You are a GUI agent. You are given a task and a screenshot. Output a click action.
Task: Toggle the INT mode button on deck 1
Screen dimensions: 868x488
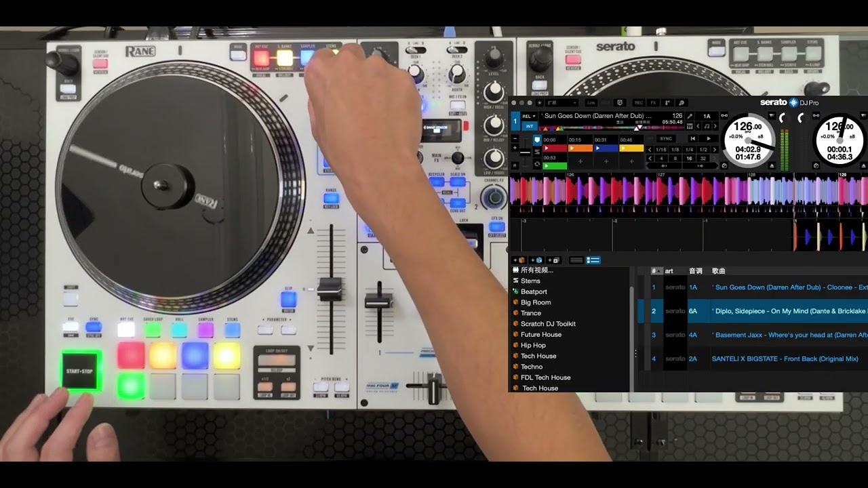(x=530, y=126)
